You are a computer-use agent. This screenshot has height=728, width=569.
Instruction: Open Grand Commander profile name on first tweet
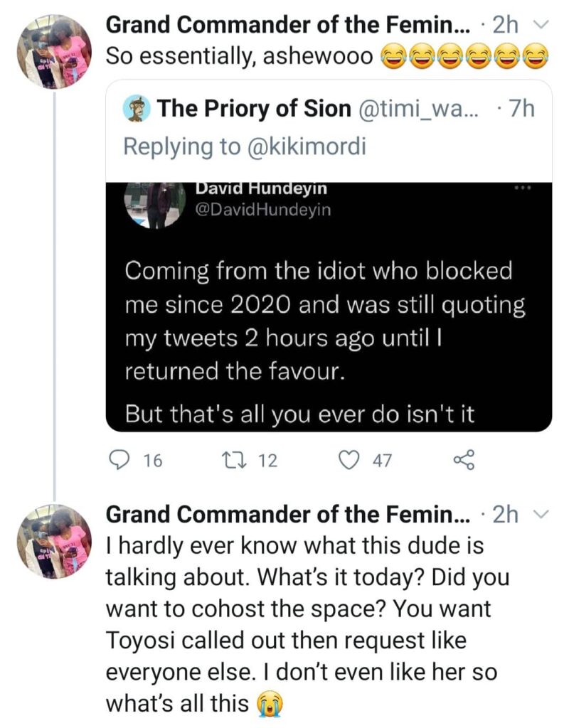coord(288,25)
